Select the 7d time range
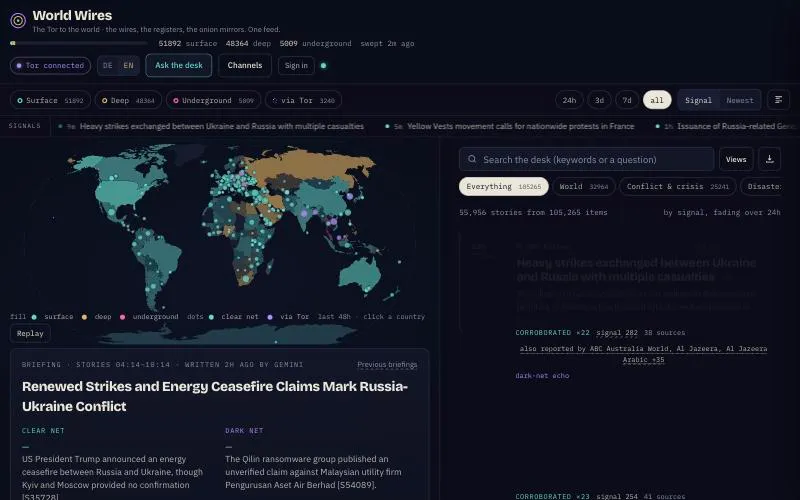The height and width of the screenshot is (500, 800). pos(627,100)
